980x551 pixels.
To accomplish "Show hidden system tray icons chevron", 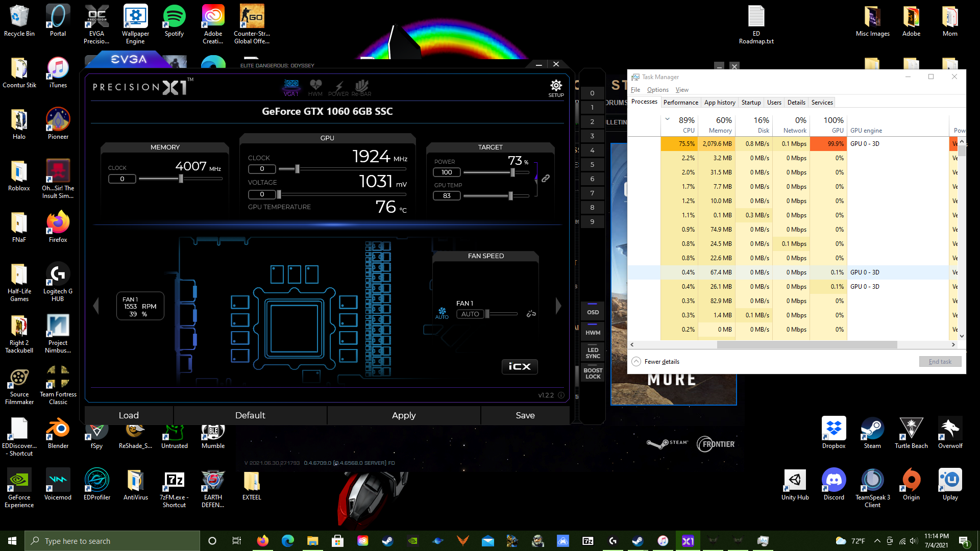I will (877, 541).
